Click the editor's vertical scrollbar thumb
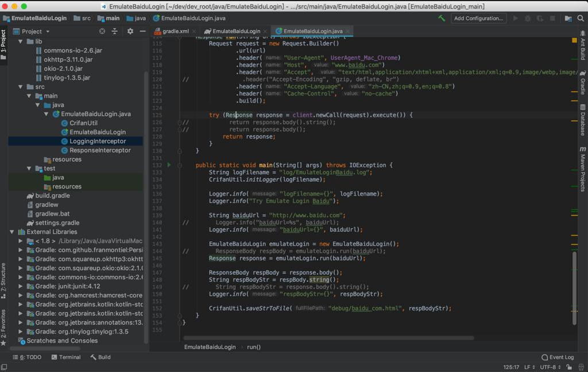The width and height of the screenshot is (588, 372). pyautogui.click(x=574, y=287)
